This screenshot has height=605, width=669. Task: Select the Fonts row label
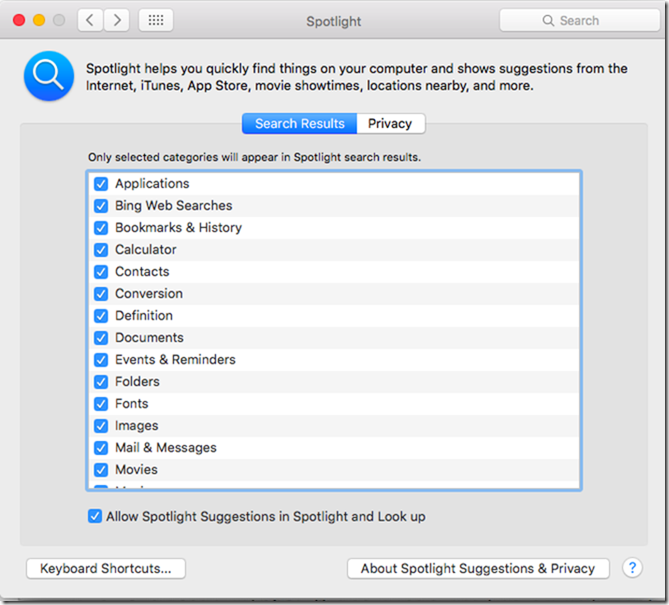pos(132,404)
